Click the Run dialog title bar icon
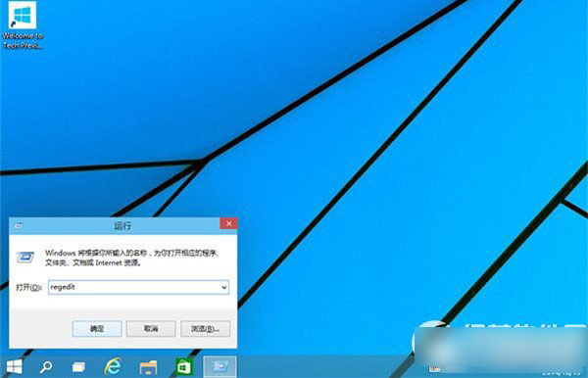Screen dimensions: 588x378 (19, 225)
